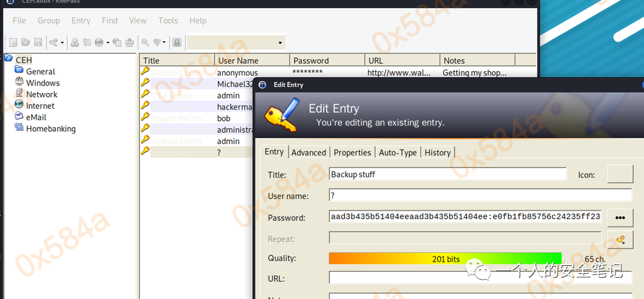Click into the Title field 'Backup stuff'
This screenshot has width=644, height=299.
[x=448, y=174]
